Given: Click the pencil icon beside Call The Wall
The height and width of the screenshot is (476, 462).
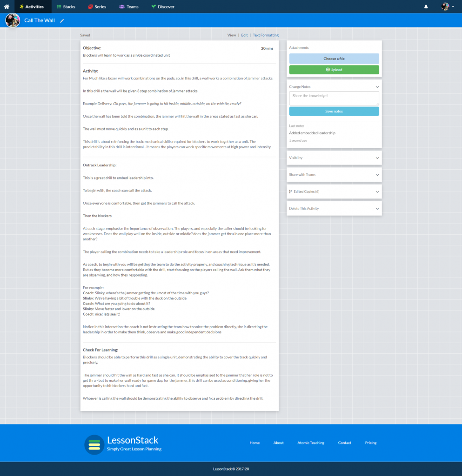Looking at the screenshot, I should pos(62,20).
